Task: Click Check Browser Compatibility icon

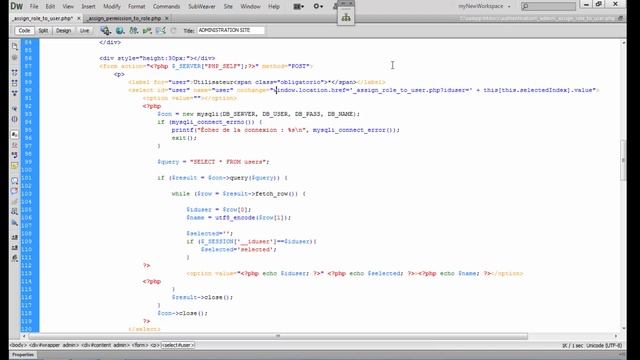Action: (x=160, y=31)
